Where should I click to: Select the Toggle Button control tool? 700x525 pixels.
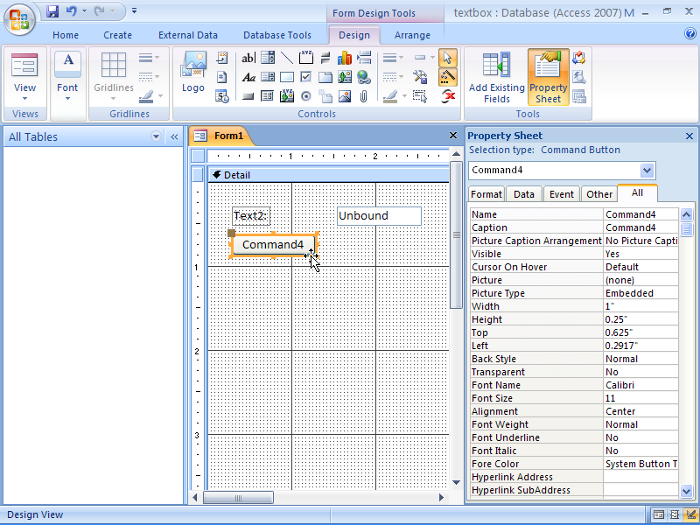click(x=325, y=58)
